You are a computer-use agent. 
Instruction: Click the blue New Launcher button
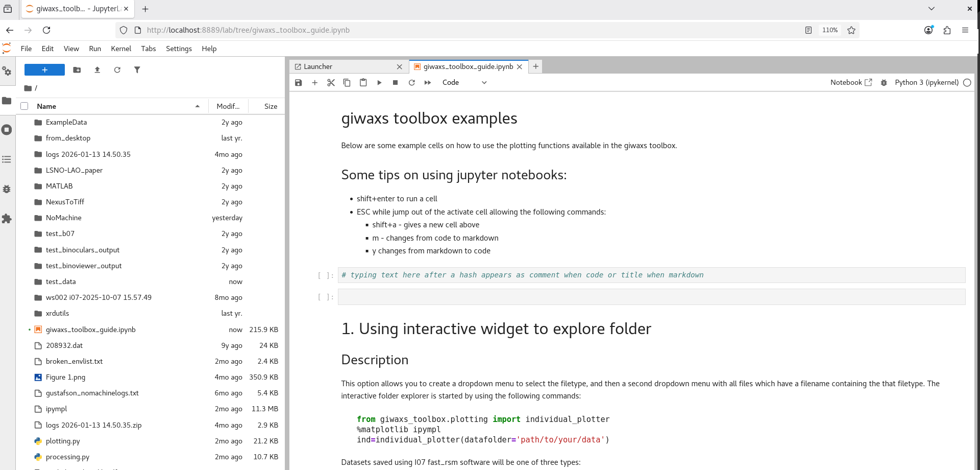(44, 69)
